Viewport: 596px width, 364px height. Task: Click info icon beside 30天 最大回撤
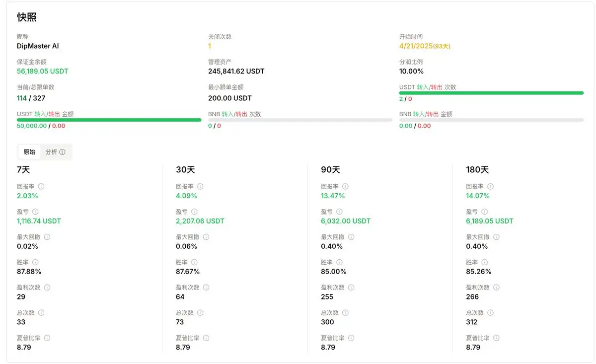click(206, 237)
